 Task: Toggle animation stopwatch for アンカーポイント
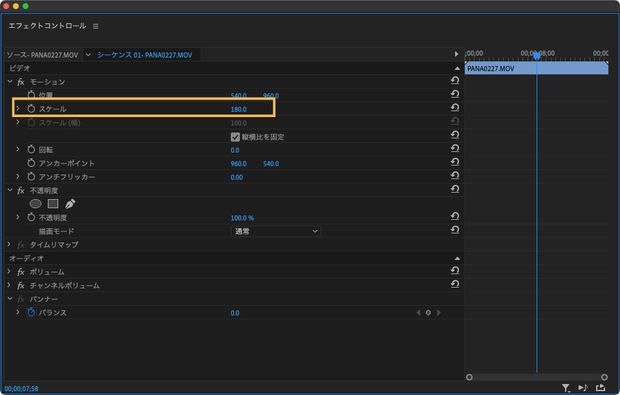(31, 163)
